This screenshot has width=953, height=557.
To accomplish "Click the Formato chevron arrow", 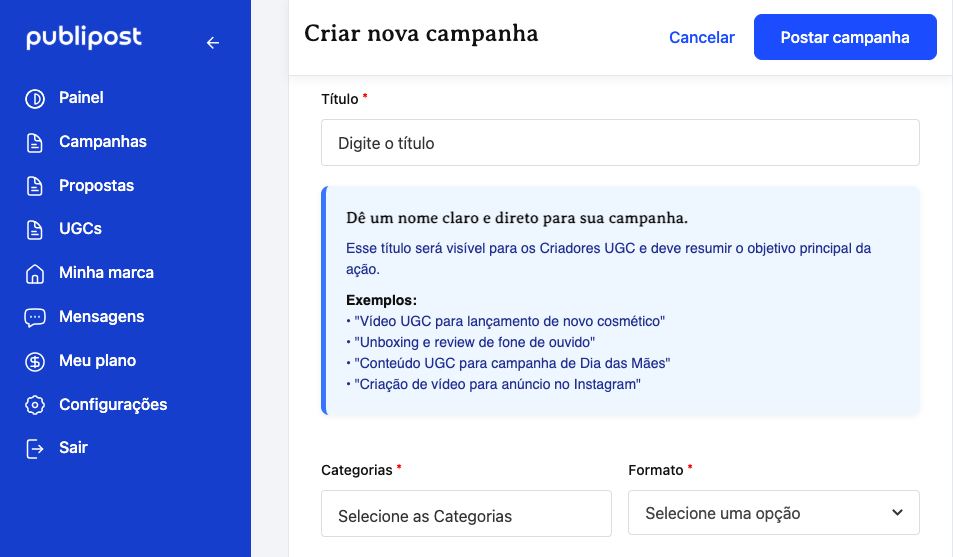I will [896, 513].
